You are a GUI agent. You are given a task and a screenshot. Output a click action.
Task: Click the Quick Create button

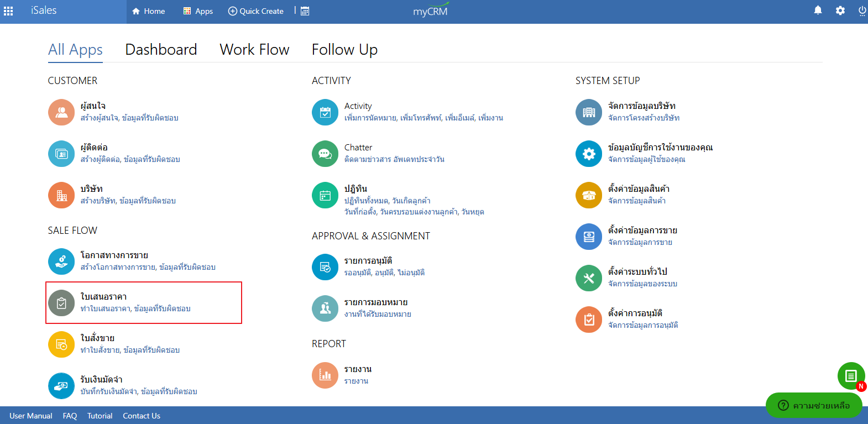(256, 11)
